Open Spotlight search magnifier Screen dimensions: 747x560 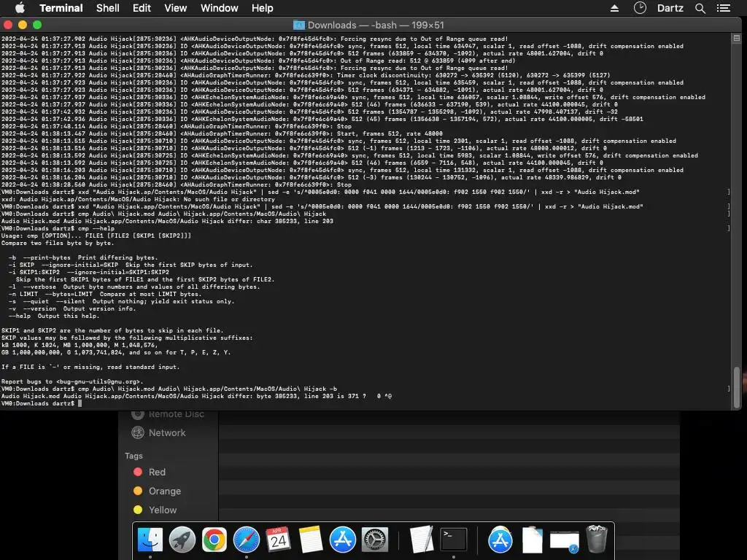[x=700, y=8]
